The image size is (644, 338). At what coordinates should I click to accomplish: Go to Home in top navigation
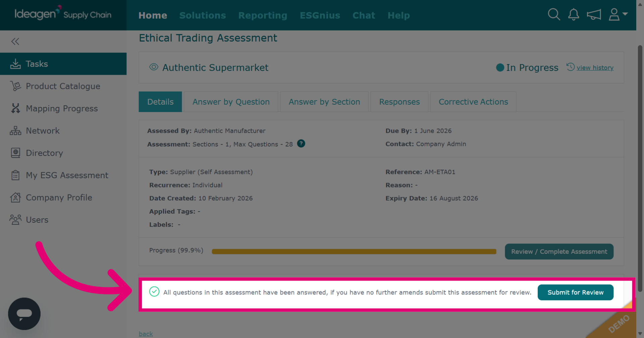pos(153,15)
